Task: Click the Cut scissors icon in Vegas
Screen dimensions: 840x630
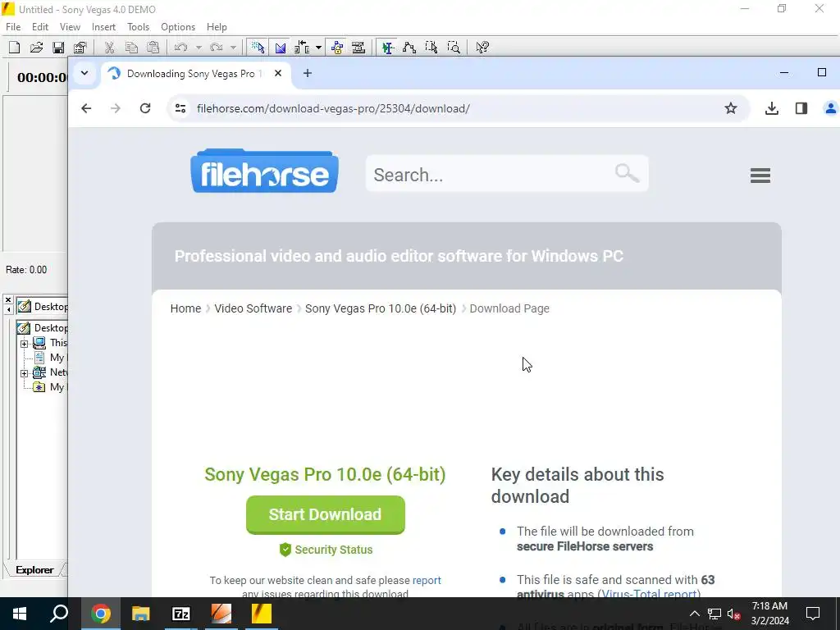Action: [109, 48]
